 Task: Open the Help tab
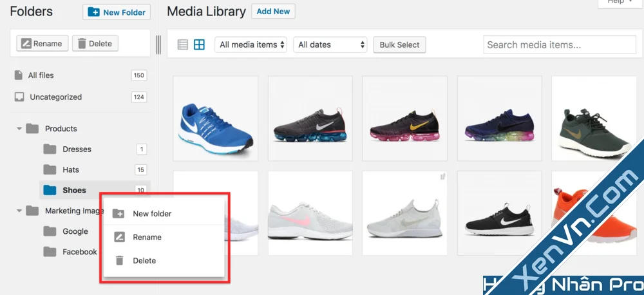coord(620,3)
